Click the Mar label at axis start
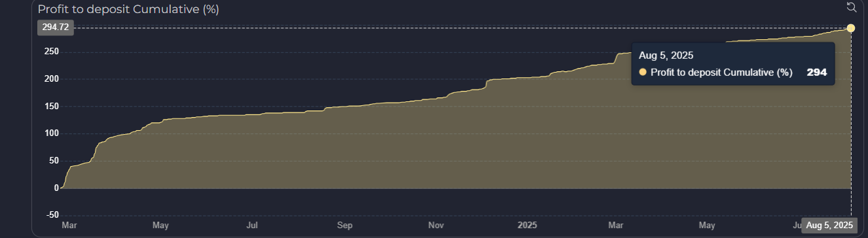The height and width of the screenshot is (238, 868). [x=69, y=225]
